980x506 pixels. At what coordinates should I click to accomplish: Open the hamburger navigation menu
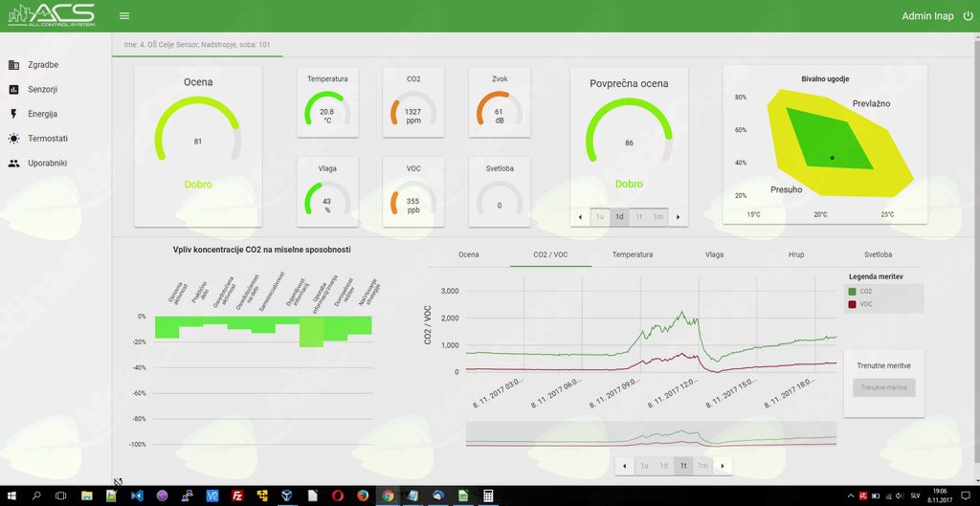click(x=124, y=16)
